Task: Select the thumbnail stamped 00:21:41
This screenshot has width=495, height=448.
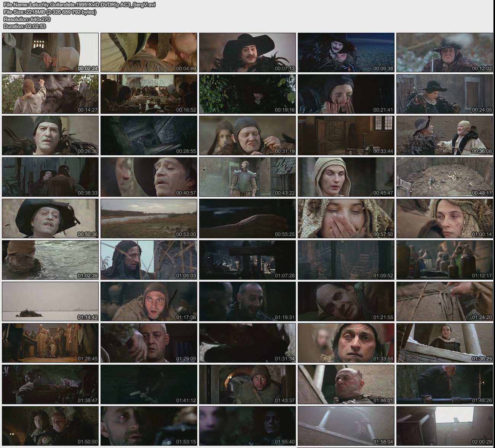Action: pos(346,94)
